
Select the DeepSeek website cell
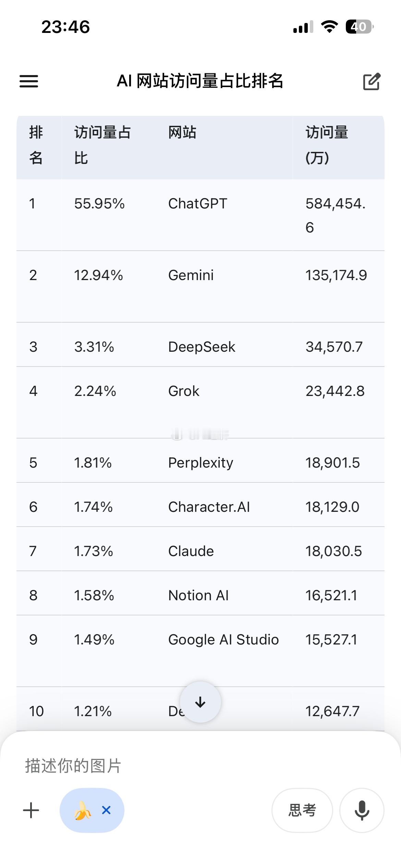coord(202,347)
